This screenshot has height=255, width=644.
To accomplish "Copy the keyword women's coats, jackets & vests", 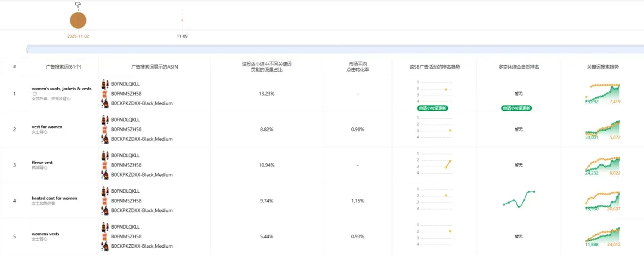I will click(34, 94).
